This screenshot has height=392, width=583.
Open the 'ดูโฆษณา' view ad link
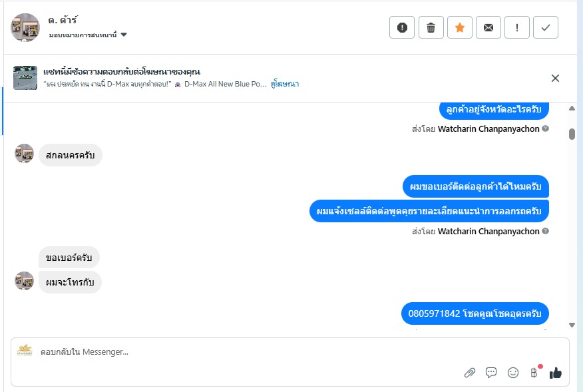pyautogui.click(x=284, y=84)
